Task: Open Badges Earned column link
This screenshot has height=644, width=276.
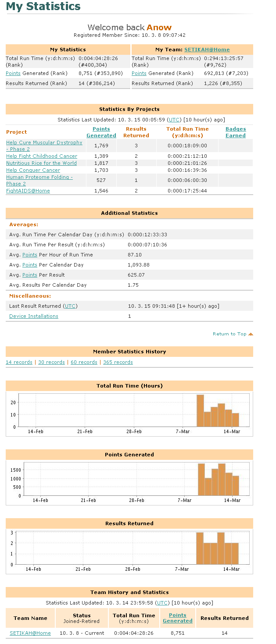Action: pos(236,132)
